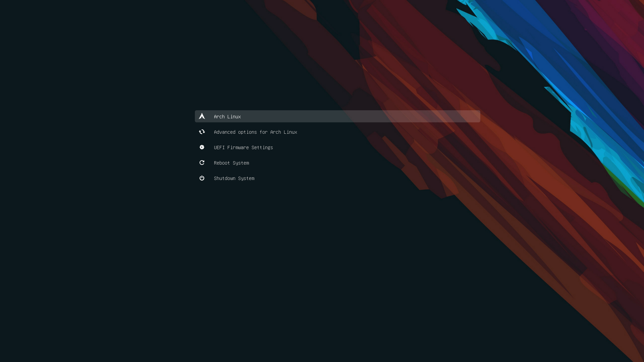Click the circular arrows Advanced options icon
Viewport: 644px width, 362px height.
coord(202,132)
